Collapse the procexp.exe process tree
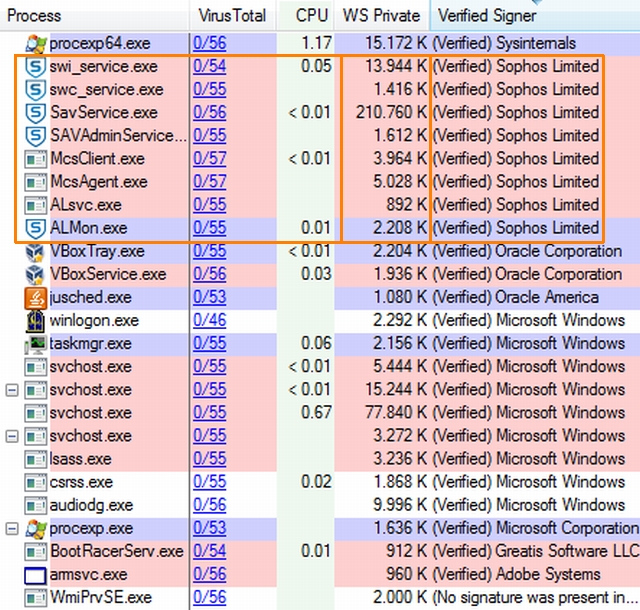The height and width of the screenshot is (610, 640). pyautogui.click(x=12, y=529)
